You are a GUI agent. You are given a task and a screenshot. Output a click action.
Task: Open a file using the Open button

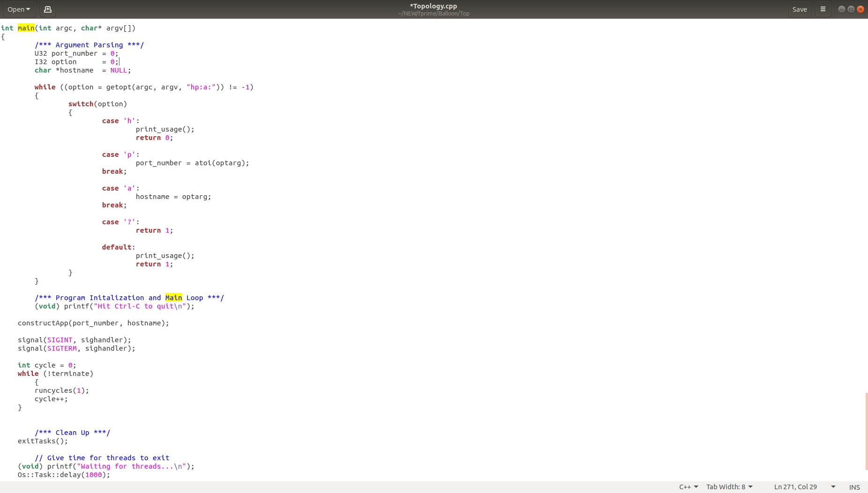coord(15,9)
